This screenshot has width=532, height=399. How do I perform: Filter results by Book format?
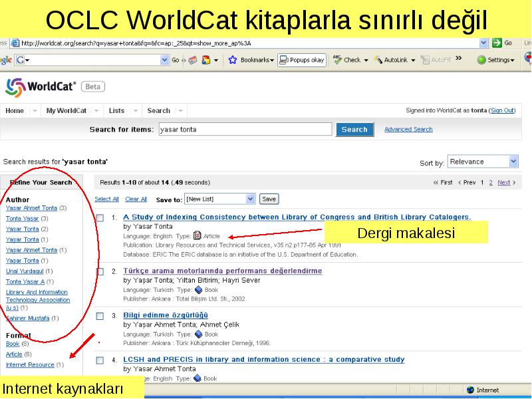[13, 344]
